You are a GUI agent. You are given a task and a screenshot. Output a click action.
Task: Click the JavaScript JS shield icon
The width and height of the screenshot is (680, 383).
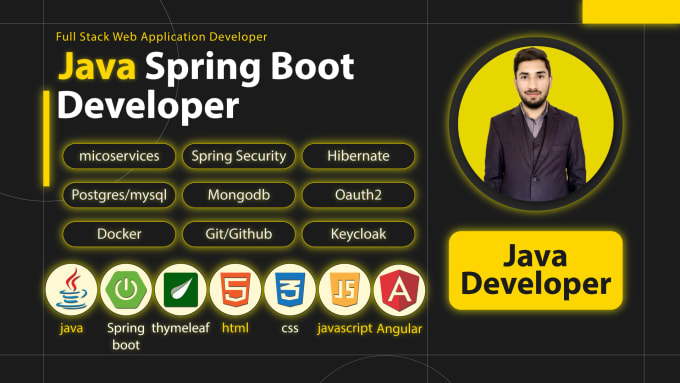click(345, 289)
